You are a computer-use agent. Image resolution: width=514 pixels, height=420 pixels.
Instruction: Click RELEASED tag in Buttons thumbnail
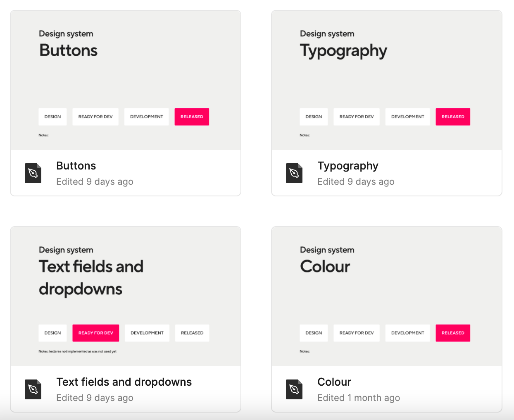pyautogui.click(x=192, y=117)
